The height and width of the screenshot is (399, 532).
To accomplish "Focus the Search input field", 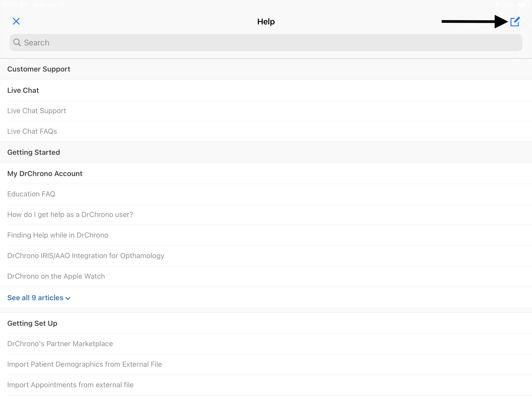I will click(266, 43).
